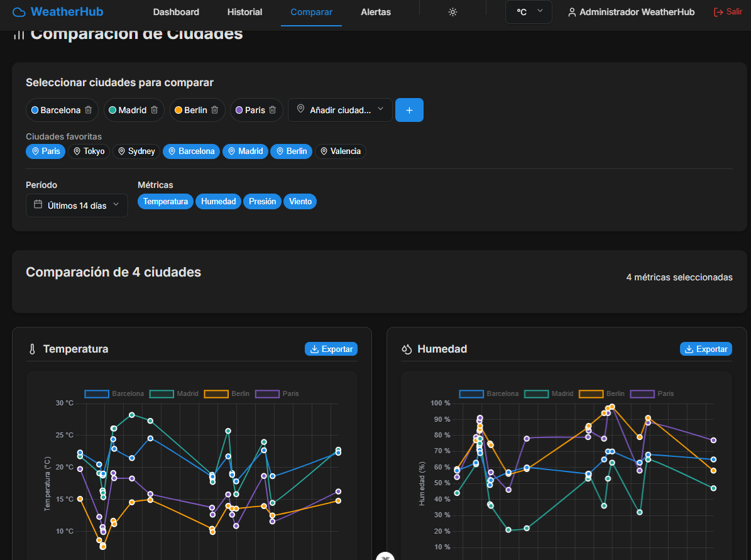Remove Paris with its trash icon
The width and height of the screenshot is (751, 560).
click(x=273, y=110)
